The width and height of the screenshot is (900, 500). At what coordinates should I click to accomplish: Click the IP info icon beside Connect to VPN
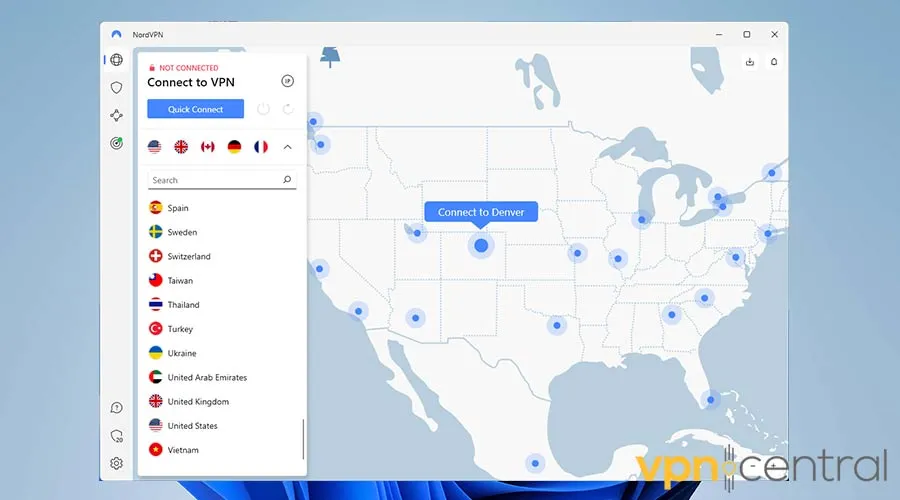coord(288,81)
